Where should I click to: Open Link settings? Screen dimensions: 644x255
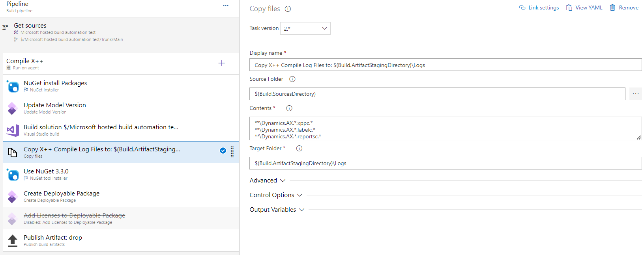tap(539, 7)
